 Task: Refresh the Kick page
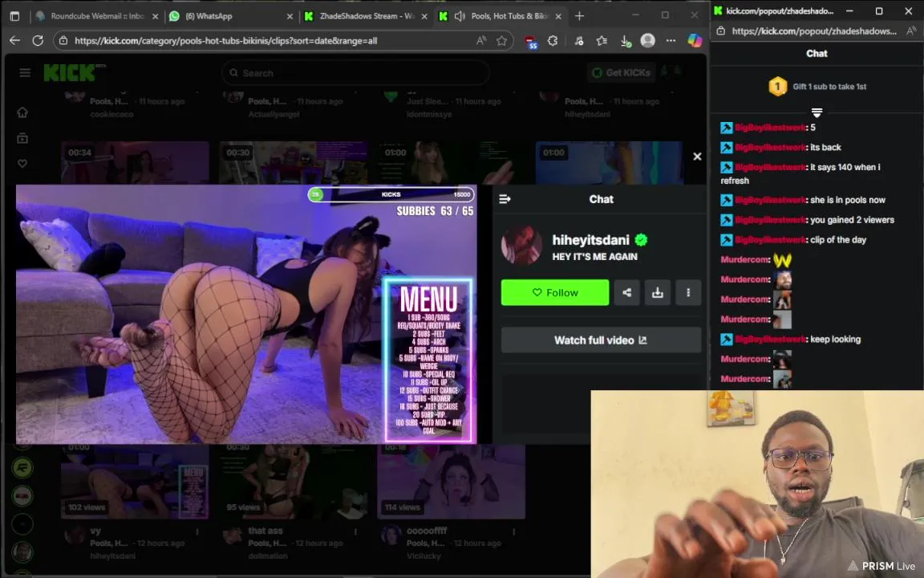38,41
